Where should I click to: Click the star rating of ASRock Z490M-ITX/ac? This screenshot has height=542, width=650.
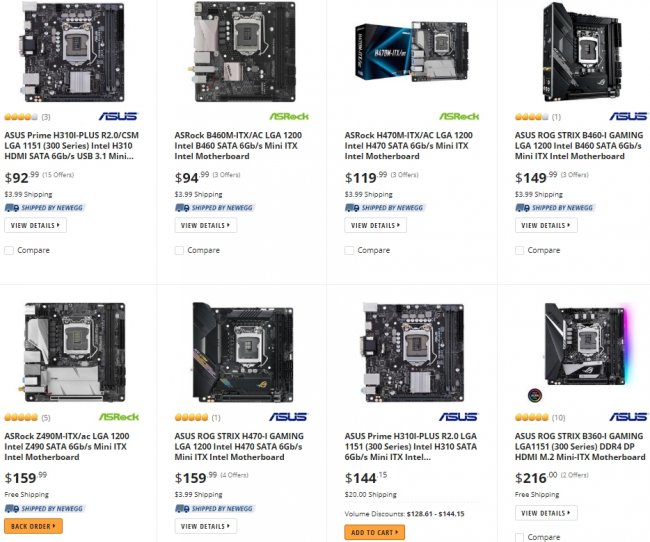[x=20, y=417]
